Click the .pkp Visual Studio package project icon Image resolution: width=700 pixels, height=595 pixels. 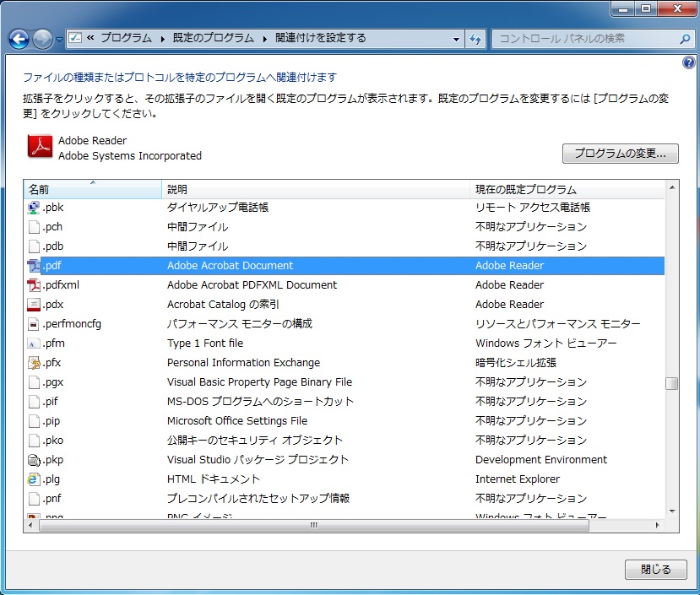click(35, 459)
